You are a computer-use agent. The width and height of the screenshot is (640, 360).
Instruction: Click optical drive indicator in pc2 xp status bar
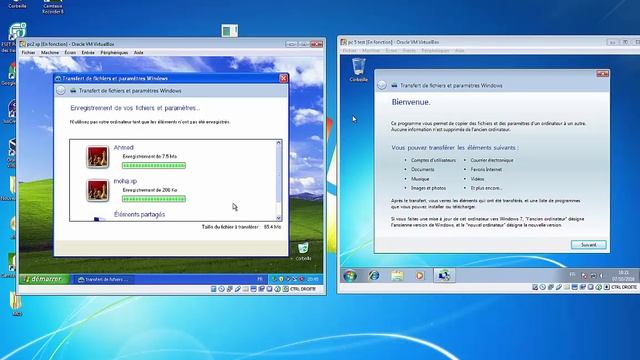[x=221, y=289]
